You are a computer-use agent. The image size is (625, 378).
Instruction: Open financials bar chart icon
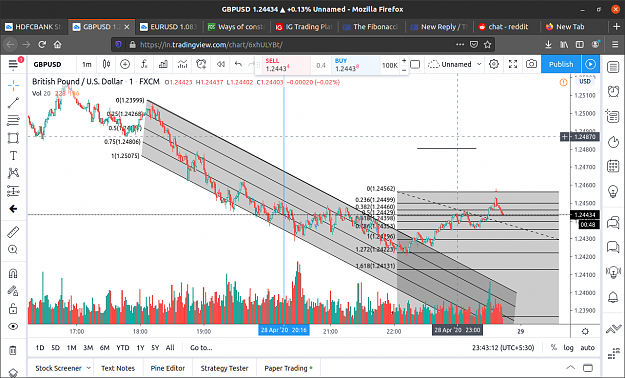(163, 64)
